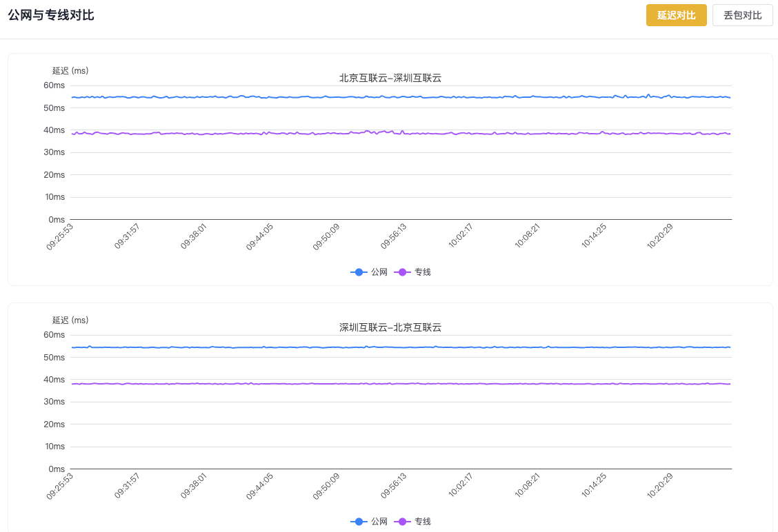
Task: Open the 丢包对比 view
Action: [x=742, y=15]
